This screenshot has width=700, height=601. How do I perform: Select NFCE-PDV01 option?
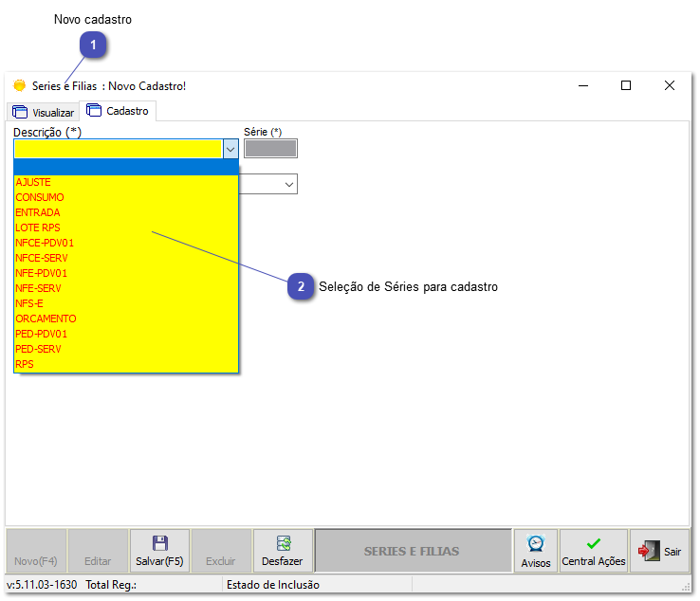click(126, 243)
